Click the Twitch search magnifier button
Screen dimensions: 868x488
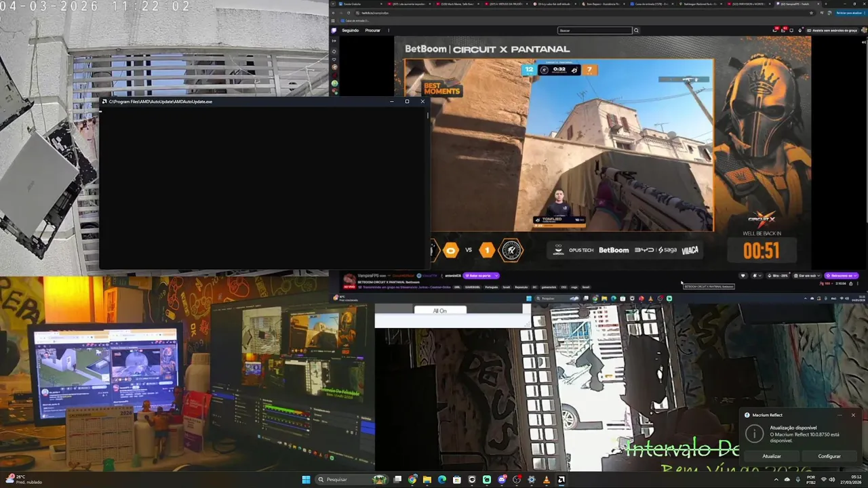click(x=636, y=30)
